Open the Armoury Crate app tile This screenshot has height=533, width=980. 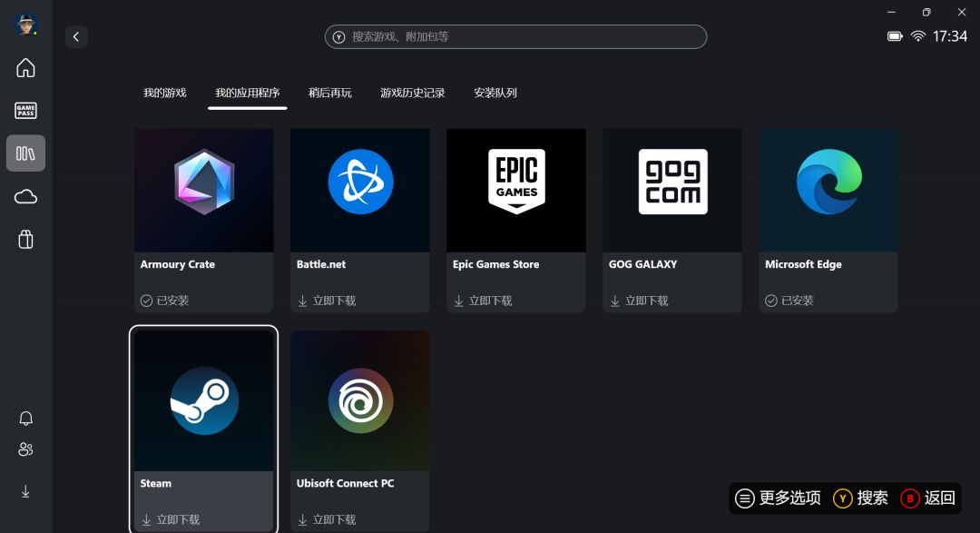(204, 221)
